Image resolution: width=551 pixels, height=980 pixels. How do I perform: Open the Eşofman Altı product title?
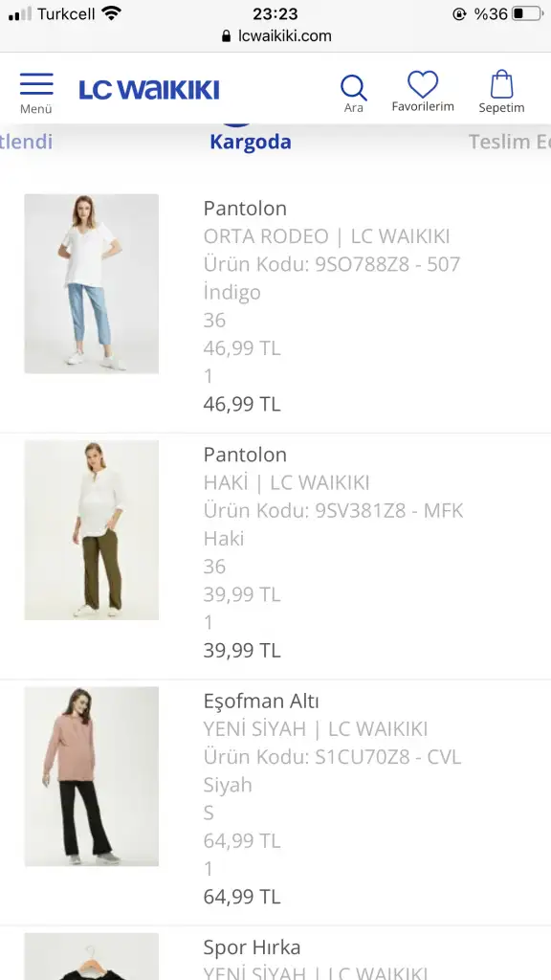pos(261,702)
